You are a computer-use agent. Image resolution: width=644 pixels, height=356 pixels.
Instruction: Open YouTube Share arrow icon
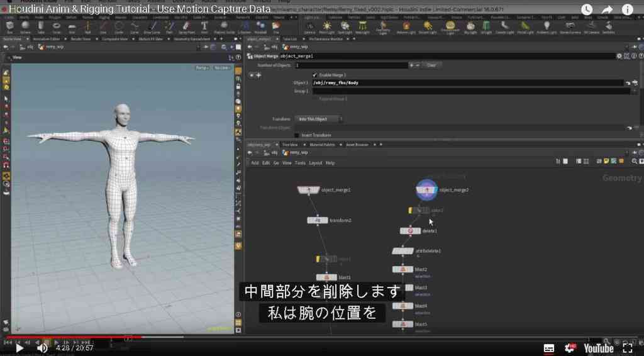[607, 9]
